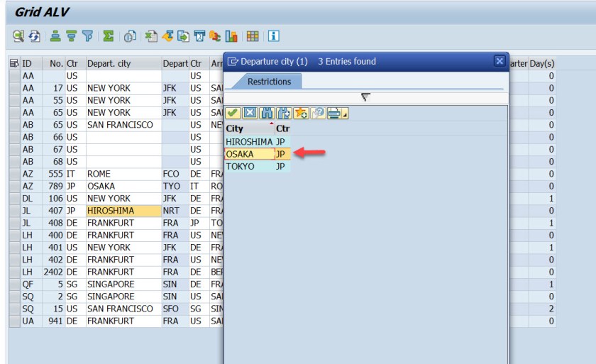This screenshot has height=364, width=596.
Task: Click SINGAPORE in QF 5 row
Action: coord(123,284)
